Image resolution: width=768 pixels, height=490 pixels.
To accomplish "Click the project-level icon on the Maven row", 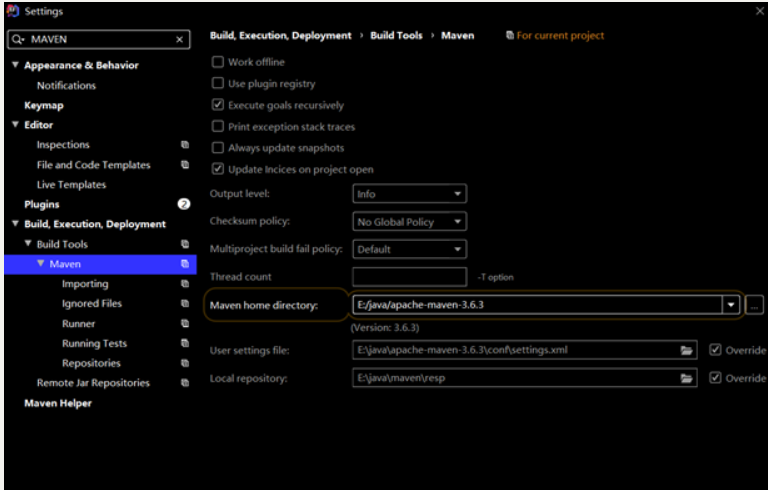I will click(185, 264).
